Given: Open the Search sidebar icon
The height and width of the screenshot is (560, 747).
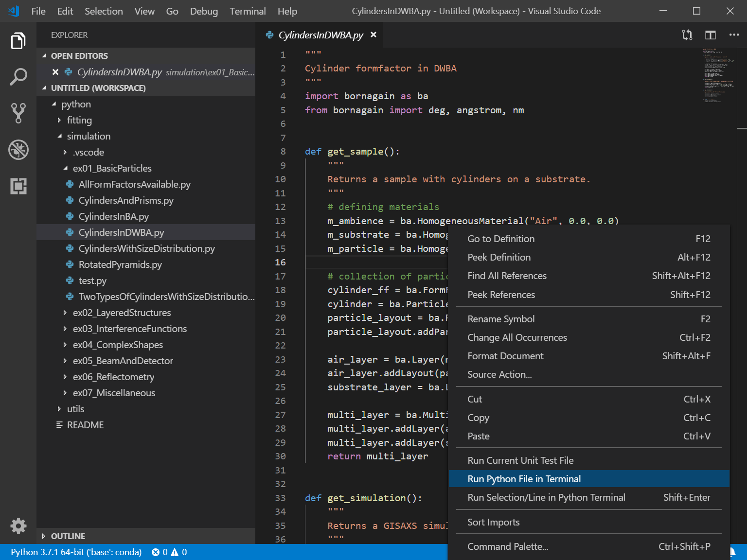Looking at the screenshot, I should [x=18, y=77].
